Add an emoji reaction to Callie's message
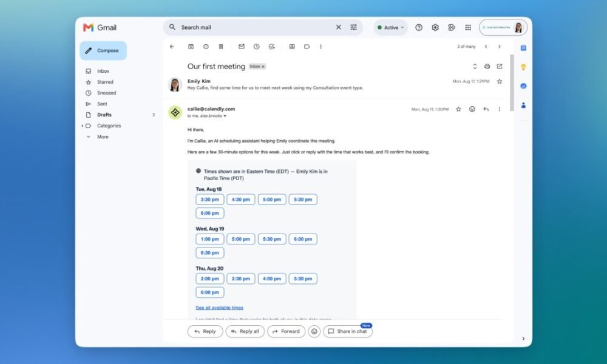The image size is (607, 364). tap(472, 109)
